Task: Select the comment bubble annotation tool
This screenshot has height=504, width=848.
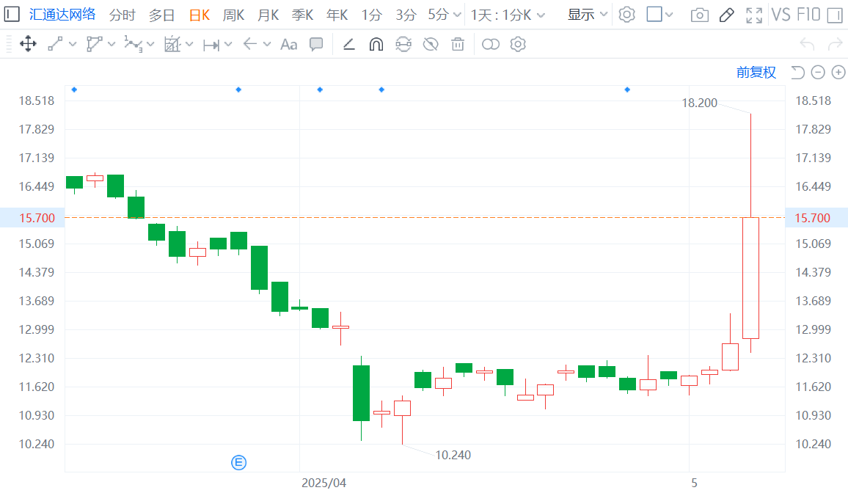Action: pos(316,45)
